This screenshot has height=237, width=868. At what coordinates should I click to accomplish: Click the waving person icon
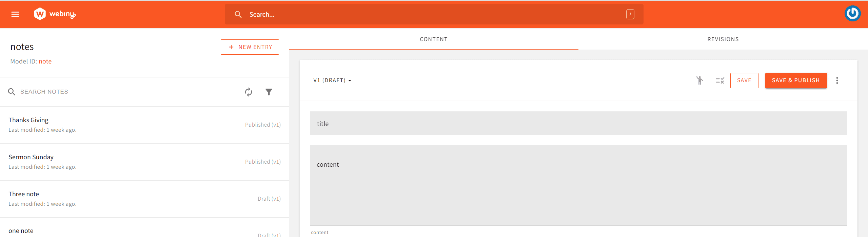pyautogui.click(x=699, y=80)
